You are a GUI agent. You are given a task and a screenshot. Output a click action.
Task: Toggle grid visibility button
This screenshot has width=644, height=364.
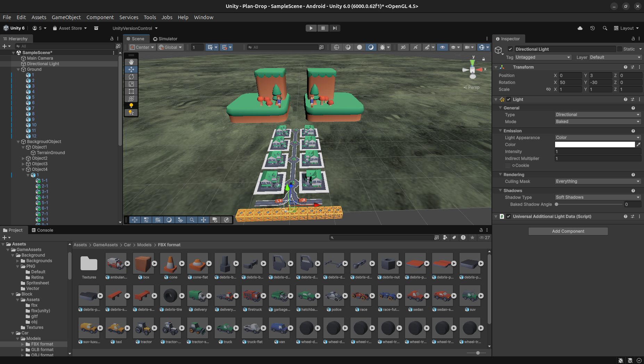coord(209,47)
